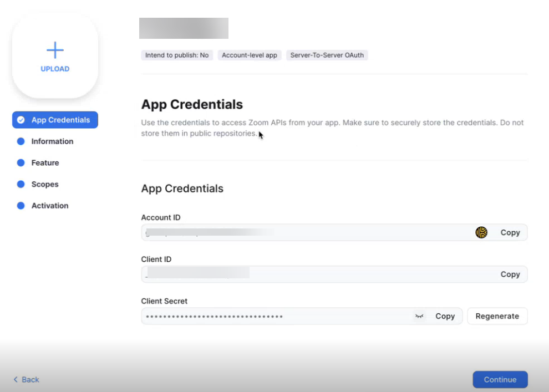
Task: Click the 'Account-level app' tag
Action: click(x=250, y=55)
